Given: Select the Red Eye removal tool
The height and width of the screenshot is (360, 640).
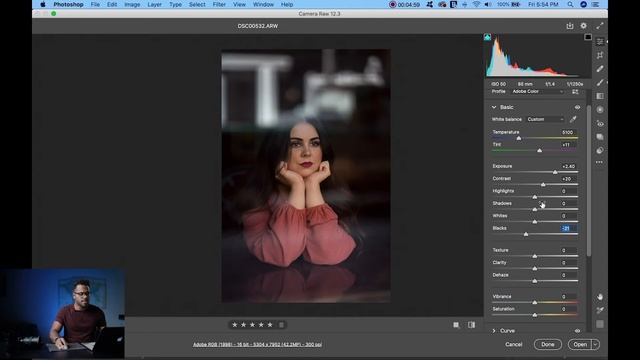Looking at the screenshot, I should click(600, 123).
